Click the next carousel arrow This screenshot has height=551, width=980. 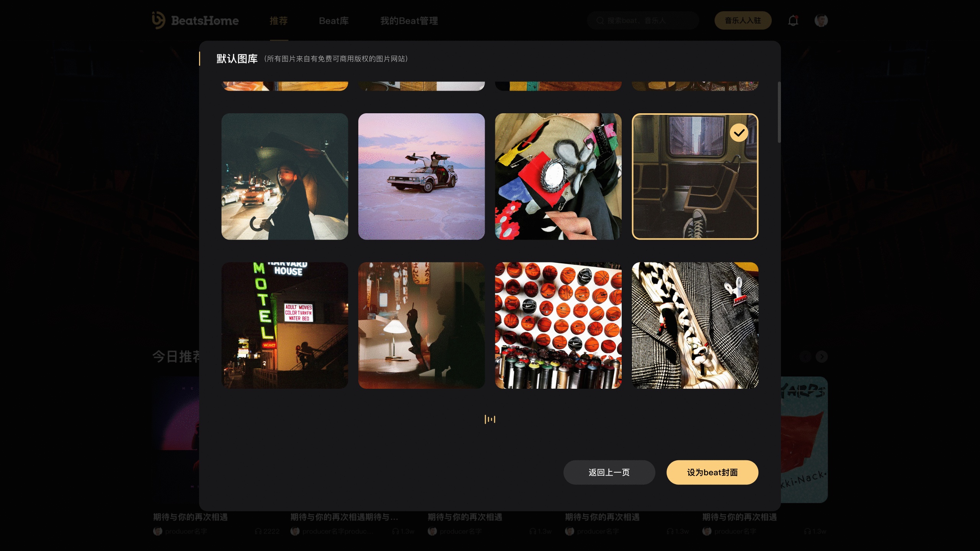822,357
